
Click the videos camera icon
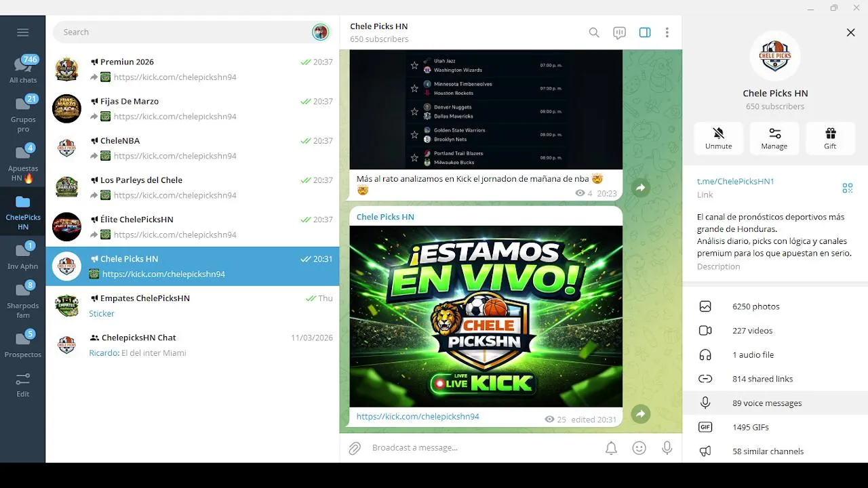tap(705, 331)
